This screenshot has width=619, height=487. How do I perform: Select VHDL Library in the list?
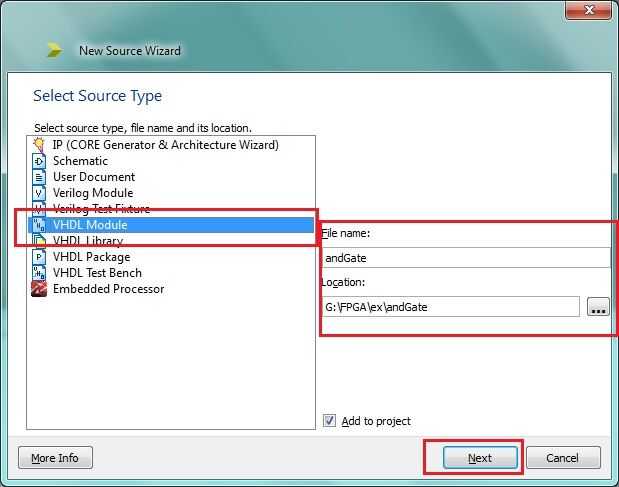pyautogui.click(x=88, y=241)
